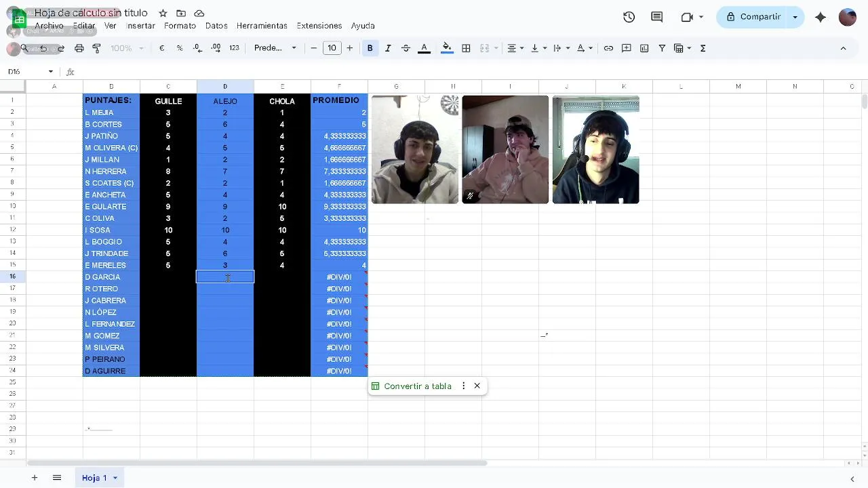The image size is (868, 488).
Task: Open Gemini sparkle assistant
Action: coord(821,17)
